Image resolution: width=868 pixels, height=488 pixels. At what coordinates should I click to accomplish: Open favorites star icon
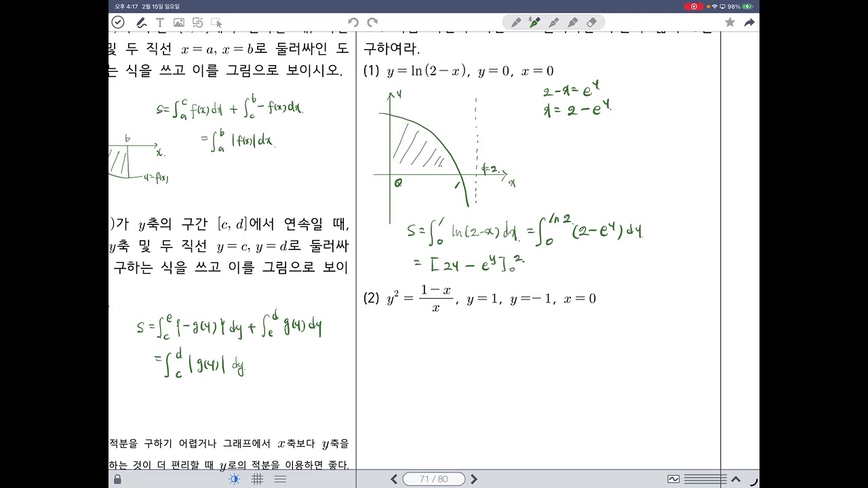(730, 22)
